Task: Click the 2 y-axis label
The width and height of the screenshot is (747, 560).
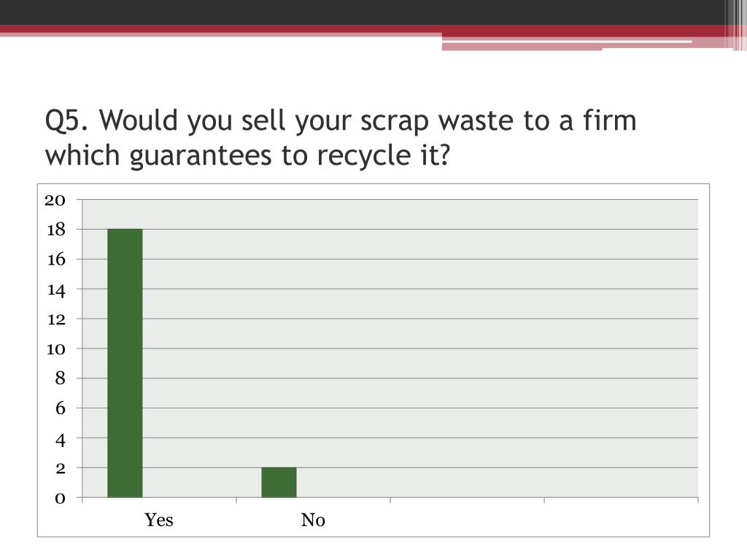Action: click(x=60, y=468)
